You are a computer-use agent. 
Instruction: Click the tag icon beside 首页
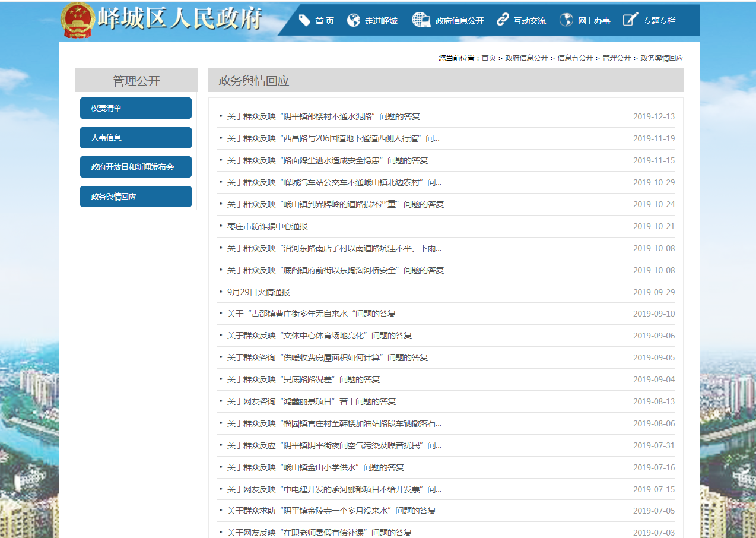[304, 20]
